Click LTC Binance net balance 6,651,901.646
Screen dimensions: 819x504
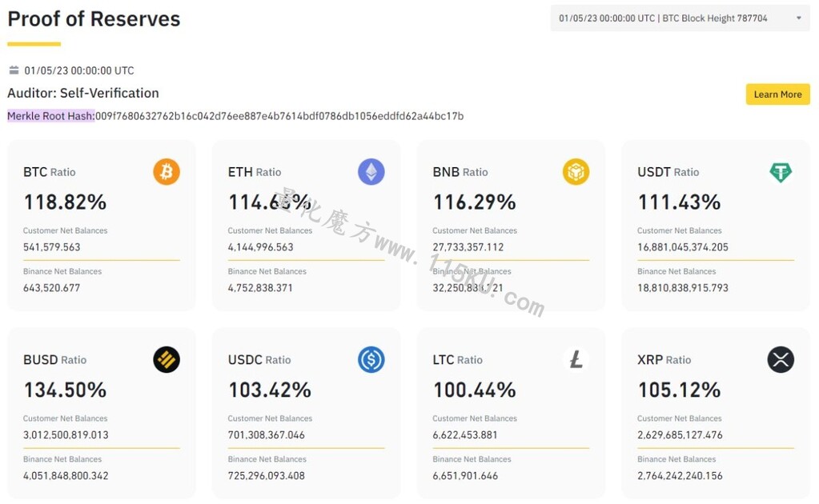pyautogui.click(x=465, y=476)
